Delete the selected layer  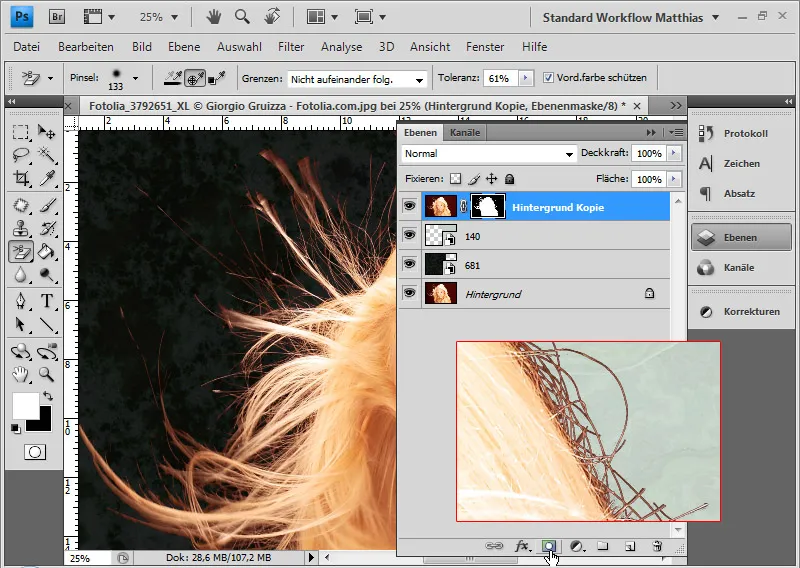tap(657, 546)
